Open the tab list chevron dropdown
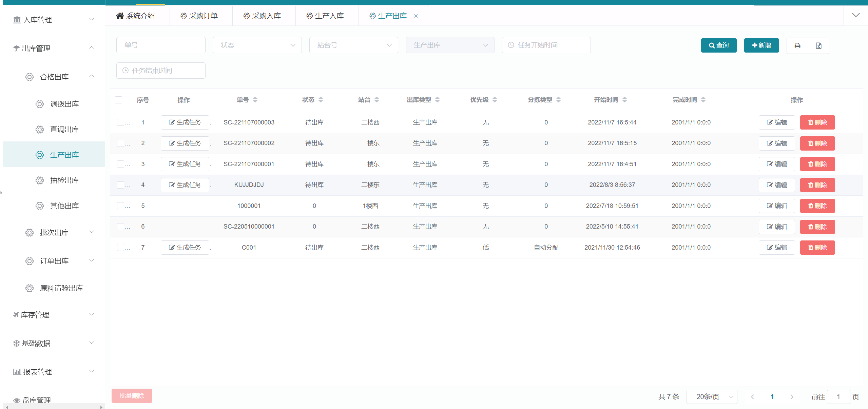 pyautogui.click(x=856, y=15)
